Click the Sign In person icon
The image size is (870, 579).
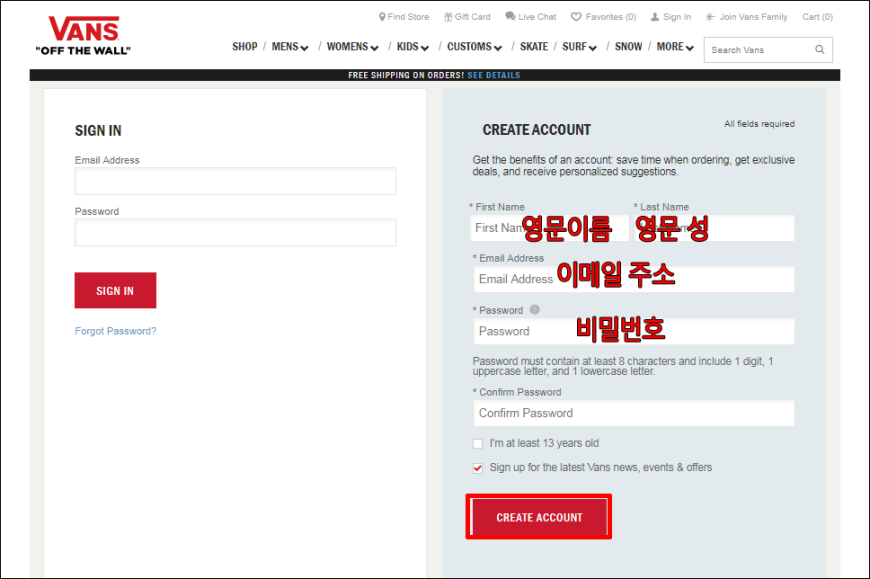coord(655,17)
